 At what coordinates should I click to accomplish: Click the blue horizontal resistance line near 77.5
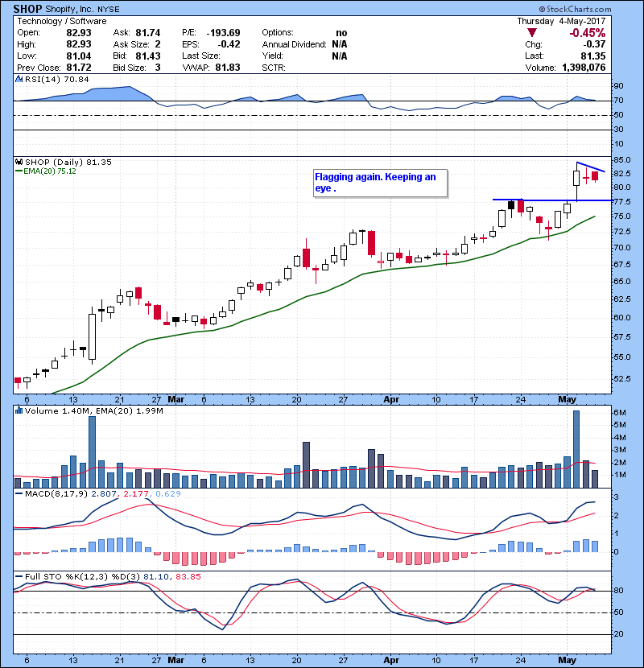[x=552, y=200]
